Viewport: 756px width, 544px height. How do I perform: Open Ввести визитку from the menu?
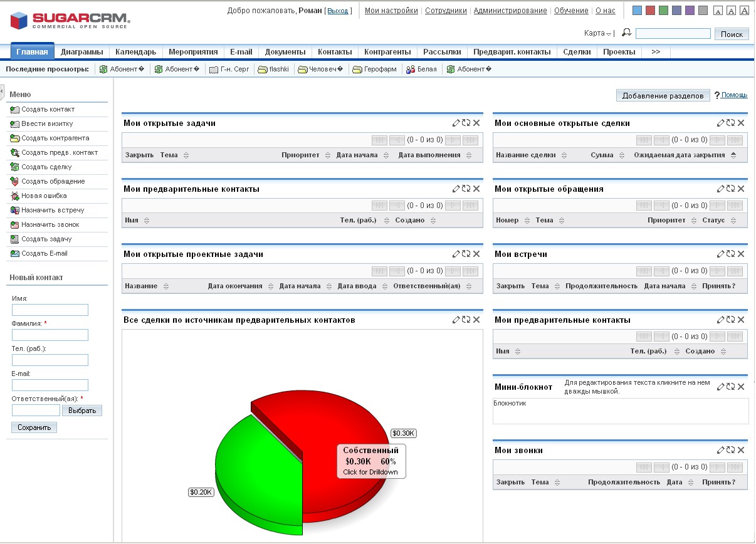pos(47,123)
